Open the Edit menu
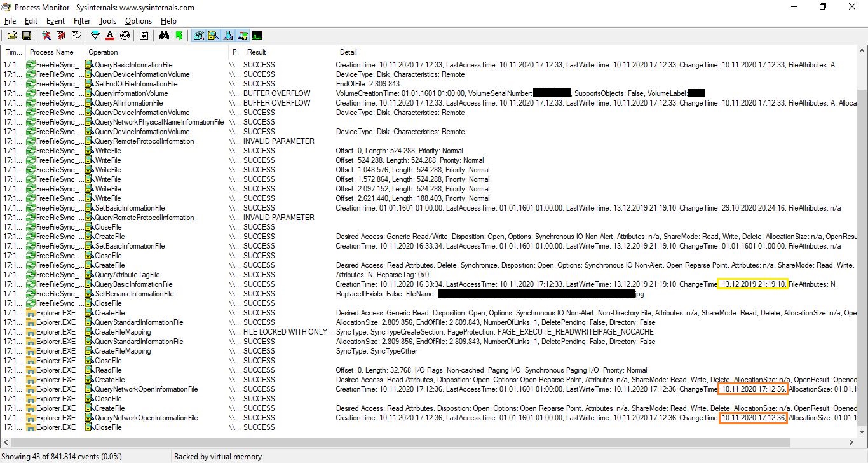 point(31,21)
